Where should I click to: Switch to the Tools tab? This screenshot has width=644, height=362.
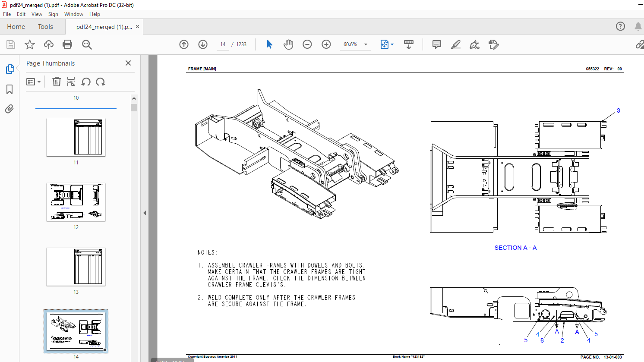pos(45,26)
